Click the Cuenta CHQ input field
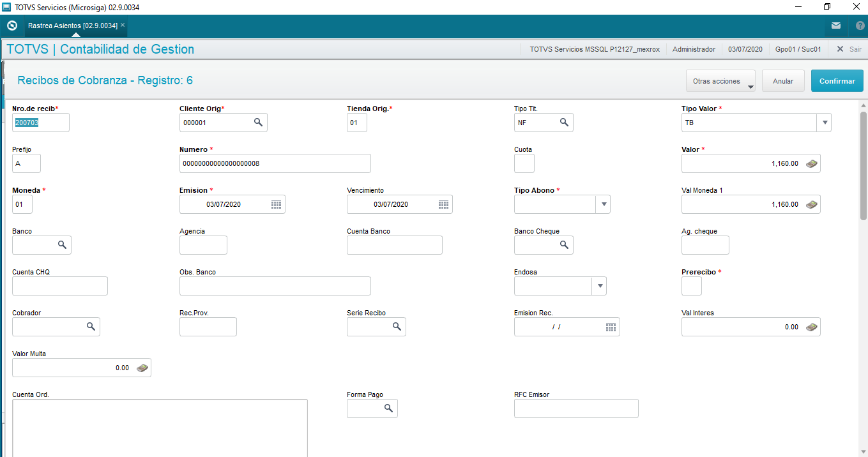The height and width of the screenshot is (457, 868). 60,286
